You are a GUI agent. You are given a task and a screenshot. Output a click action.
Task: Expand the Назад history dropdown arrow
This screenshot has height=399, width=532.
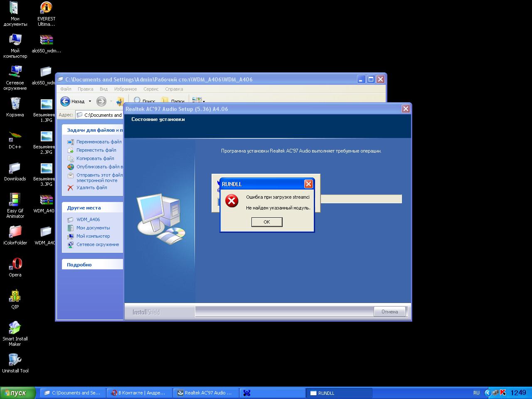[x=90, y=101]
